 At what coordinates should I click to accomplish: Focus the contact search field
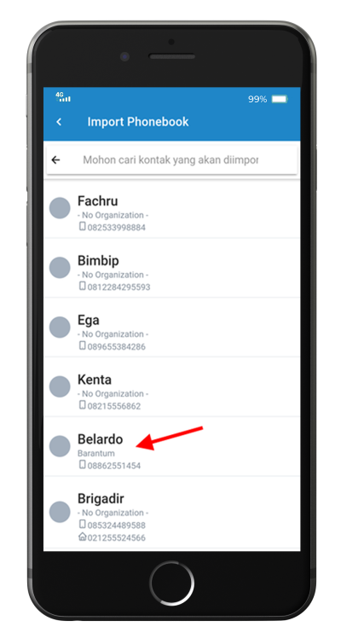(x=172, y=160)
